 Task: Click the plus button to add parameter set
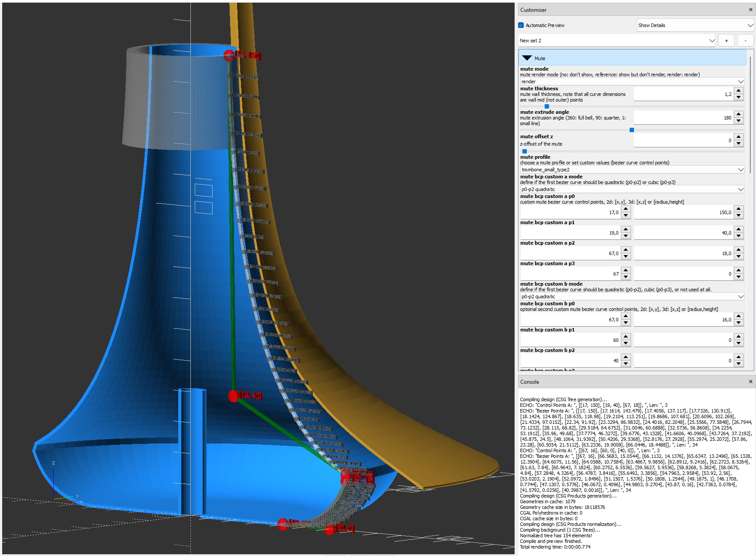[726, 41]
